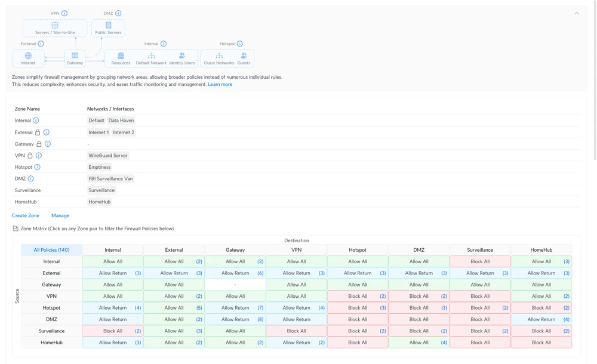Select the All Policies (140) filter
The width and height of the screenshot is (597, 364).
click(51, 250)
